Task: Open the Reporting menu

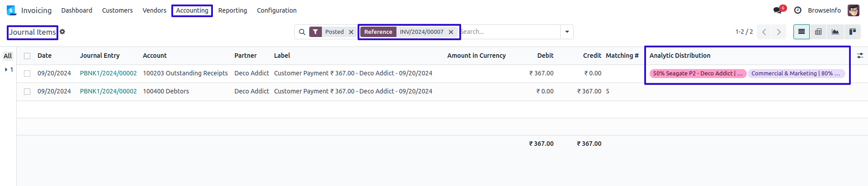Action: [x=232, y=10]
